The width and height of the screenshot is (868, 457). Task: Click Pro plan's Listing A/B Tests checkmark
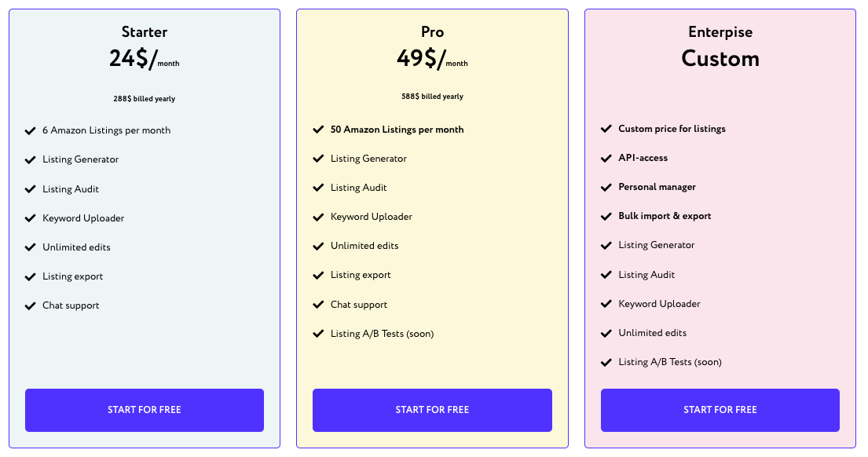coord(318,334)
